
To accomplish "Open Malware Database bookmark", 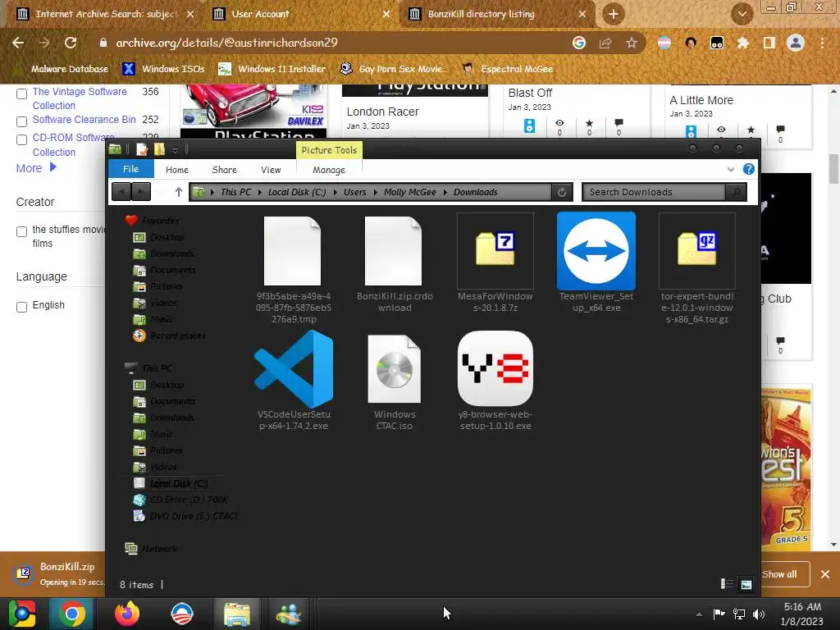I will click(x=62, y=69).
